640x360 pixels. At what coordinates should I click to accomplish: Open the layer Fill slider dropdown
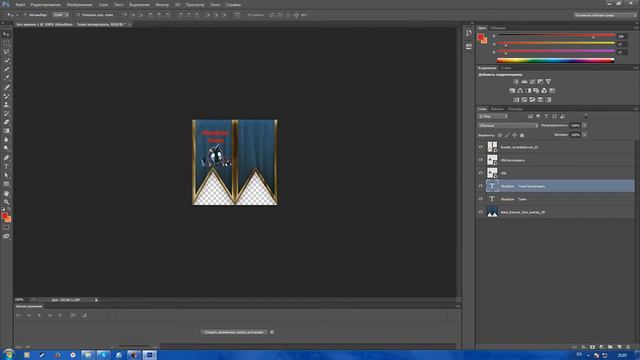(584, 135)
